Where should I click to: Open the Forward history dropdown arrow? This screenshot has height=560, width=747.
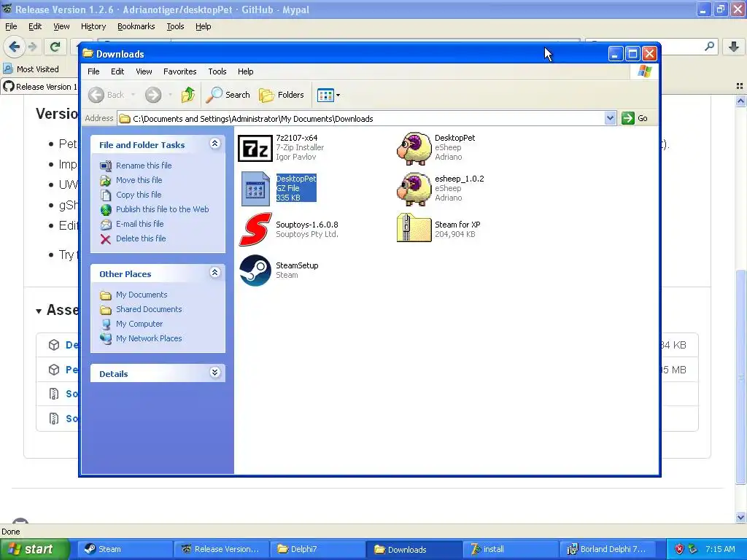click(169, 95)
